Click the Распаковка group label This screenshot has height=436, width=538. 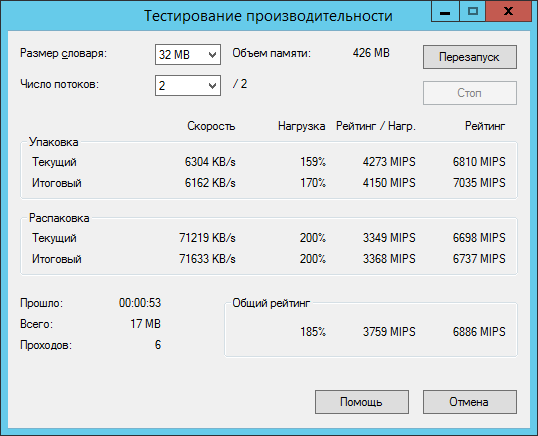59,218
